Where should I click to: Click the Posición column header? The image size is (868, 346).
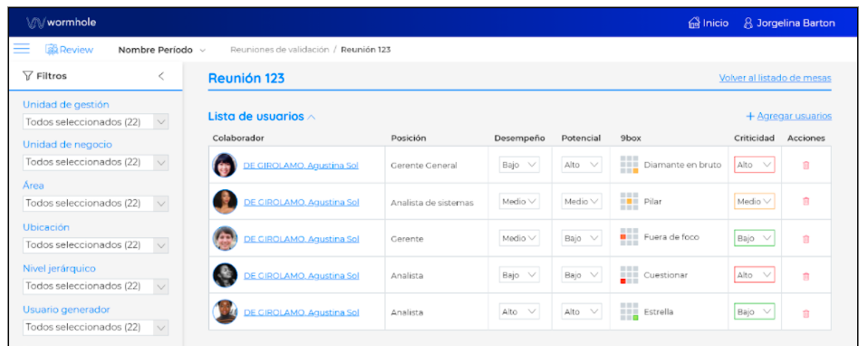click(x=409, y=138)
